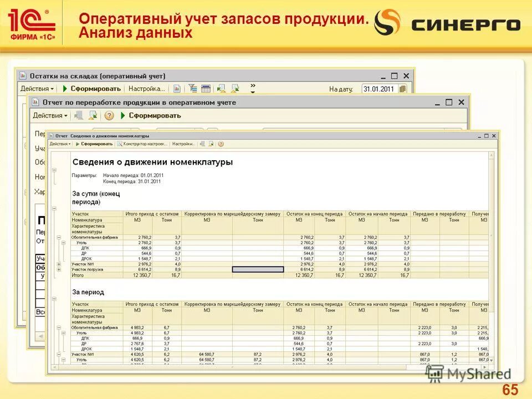Screen dimensions: 532x399
Task: Open the help icon in Сведения о движении toolbar
Action: [220, 144]
